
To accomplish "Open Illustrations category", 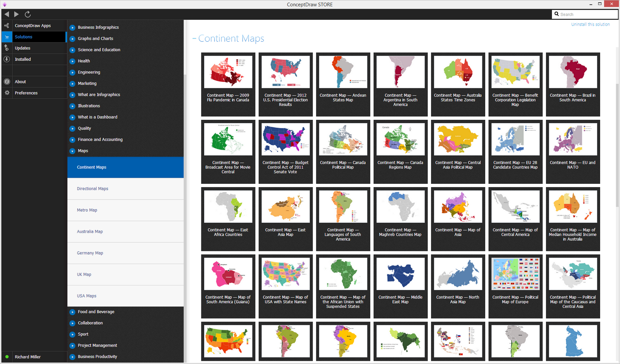I will [x=89, y=106].
